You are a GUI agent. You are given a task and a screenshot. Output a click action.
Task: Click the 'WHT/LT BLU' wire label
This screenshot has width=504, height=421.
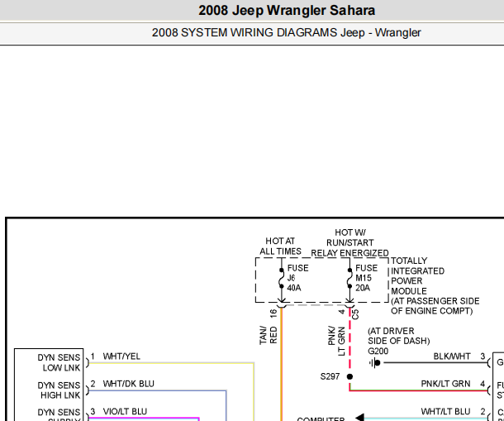click(445, 411)
